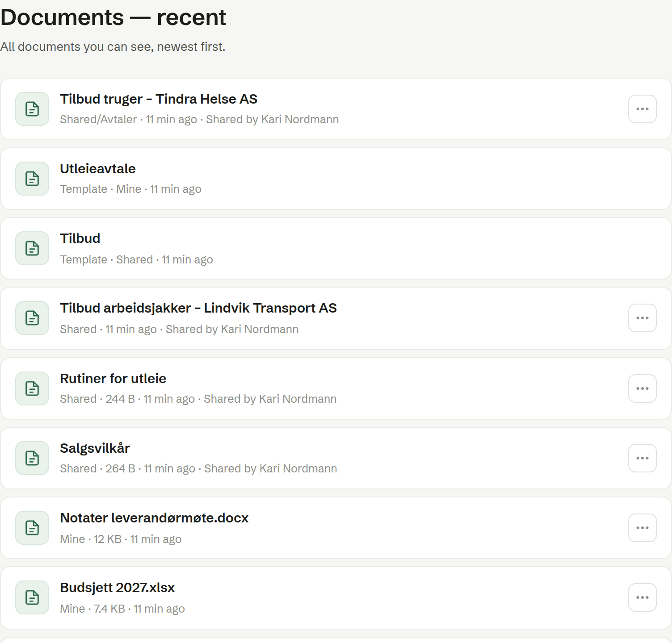
Task: Click the 'Mine · 7.4 KB · 11 min ago' details
Action: [x=122, y=609]
